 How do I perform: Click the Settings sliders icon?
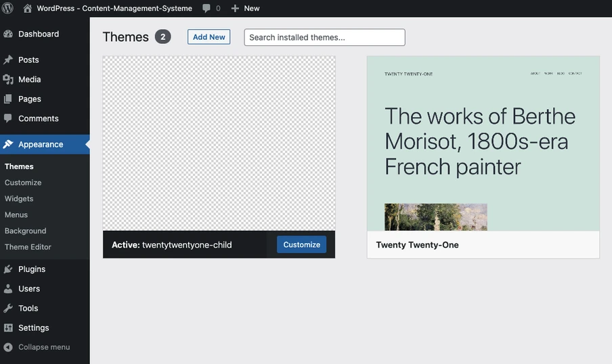pyautogui.click(x=8, y=327)
